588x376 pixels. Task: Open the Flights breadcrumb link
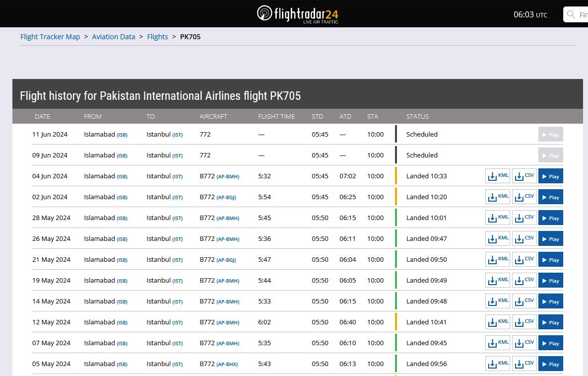point(157,37)
